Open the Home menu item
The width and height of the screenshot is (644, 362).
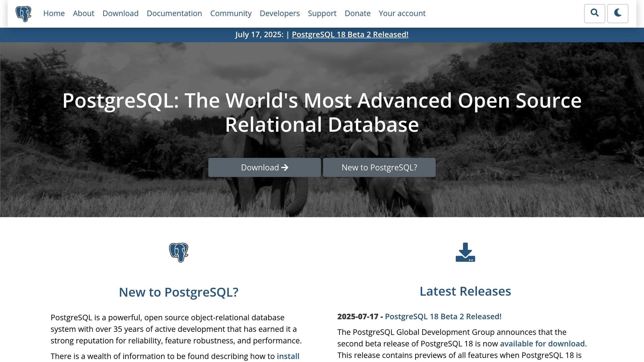[x=54, y=13]
